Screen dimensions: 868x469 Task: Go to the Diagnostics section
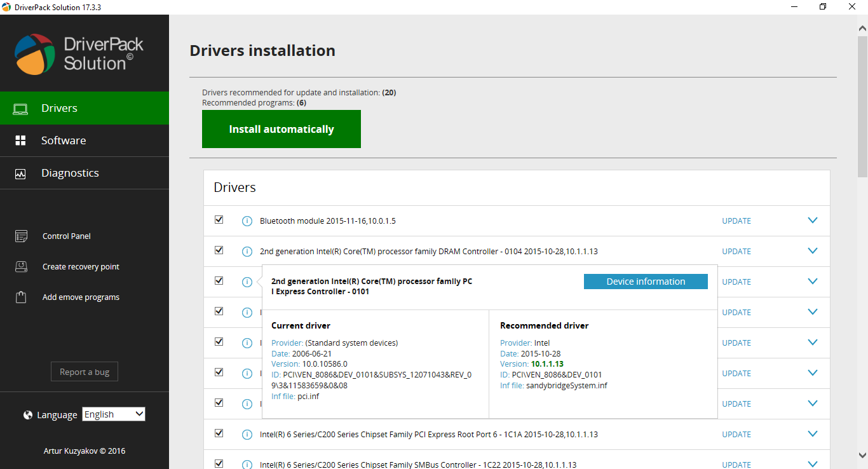point(85,173)
